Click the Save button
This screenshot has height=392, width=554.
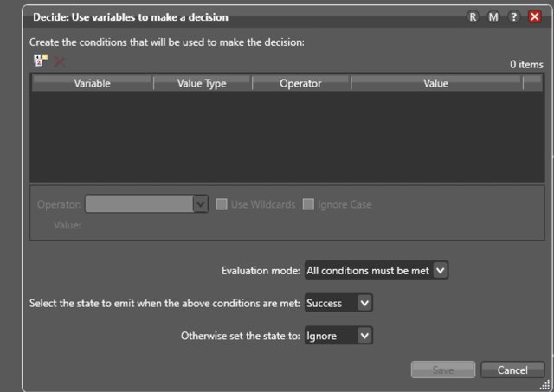tap(443, 370)
